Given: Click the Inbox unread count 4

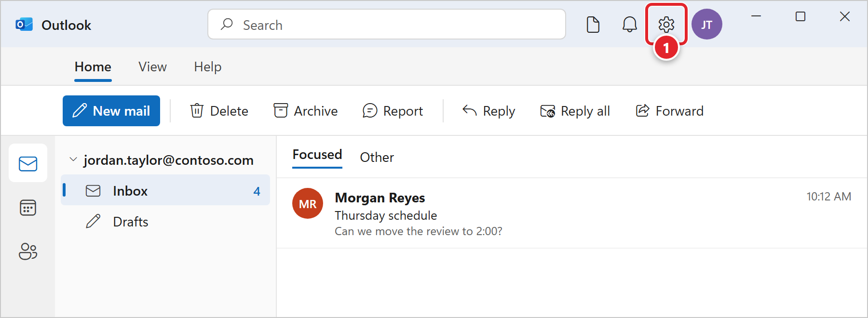Looking at the screenshot, I should tap(257, 191).
